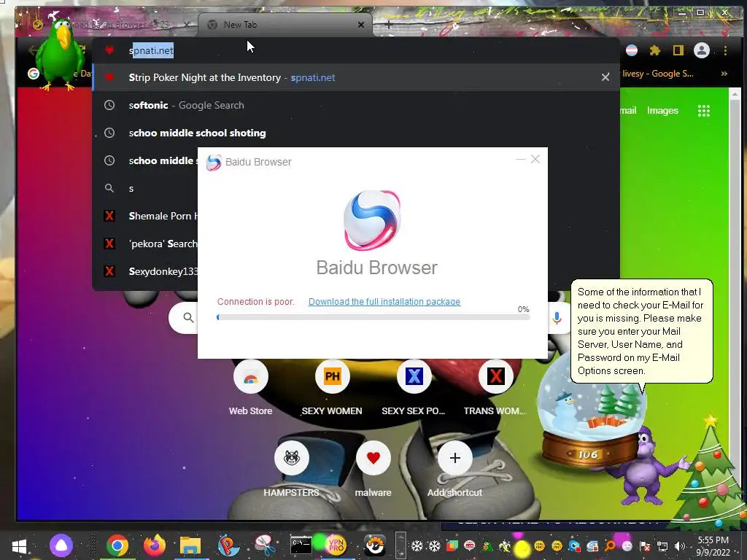Select the Strip Poker Night at the Inventory suggestion
This screenshot has height=560, width=747.
click(x=356, y=77)
